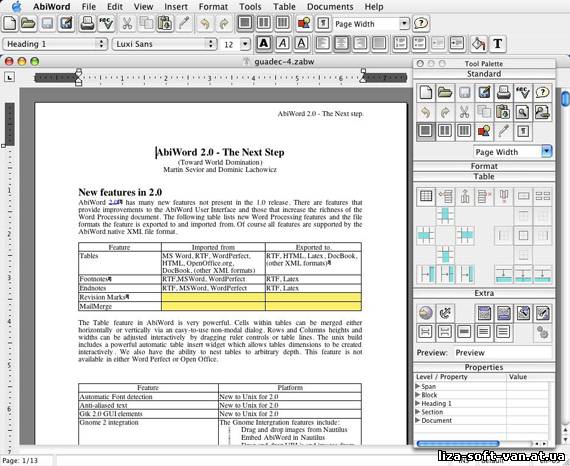Click the bullet list icon in format toolbar
The height and width of the screenshot is (466, 570).
(x=419, y=44)
